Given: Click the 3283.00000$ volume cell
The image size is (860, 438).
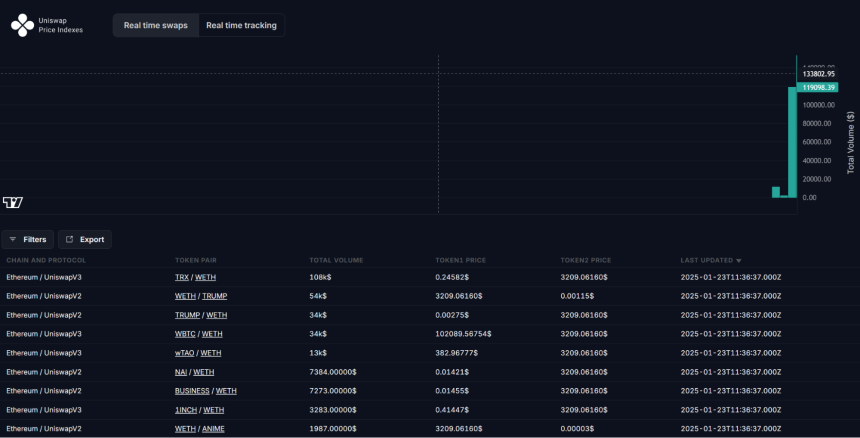Looking at the screenshot, I should click(x=333, y=410).
